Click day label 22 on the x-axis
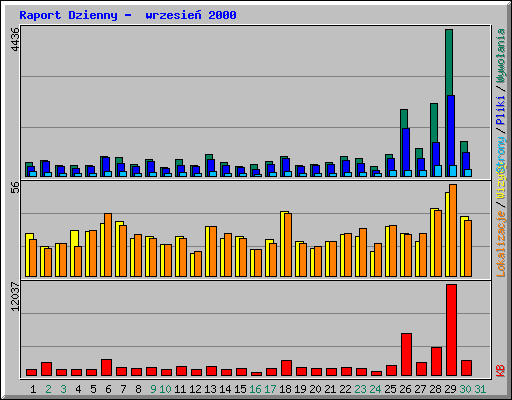The width and height of the screenshot is (512, 400). (x=345, y=389)
